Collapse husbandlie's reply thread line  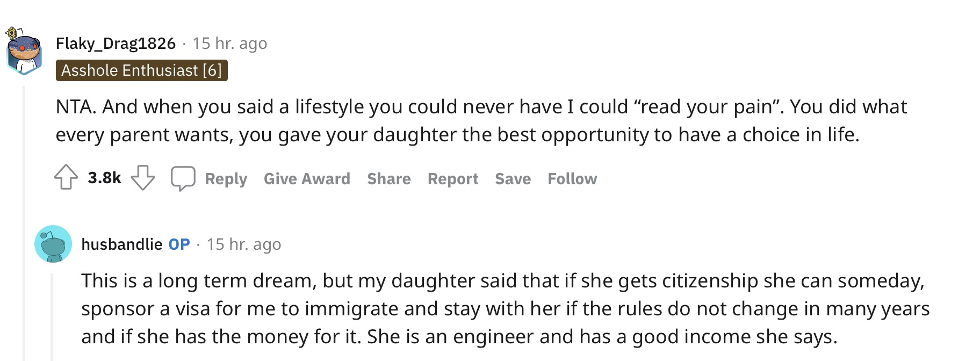tap(52, 317)
